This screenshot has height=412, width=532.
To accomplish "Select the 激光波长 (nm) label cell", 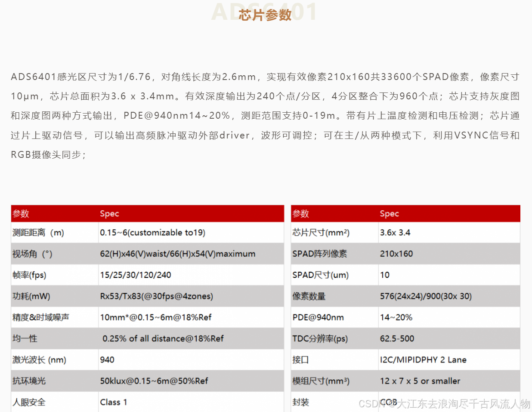I will point(55,360).
